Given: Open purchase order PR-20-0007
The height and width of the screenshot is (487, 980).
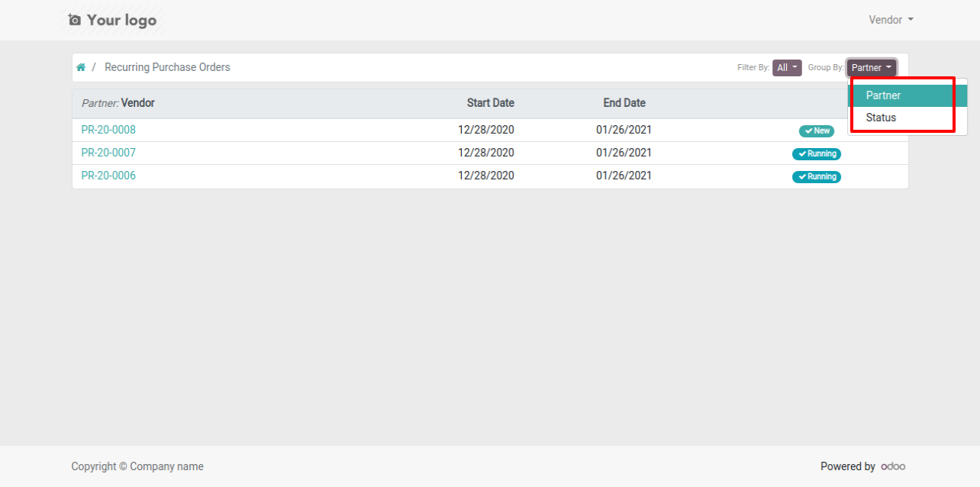Looking at the screenshot, I should coord(108,153).
